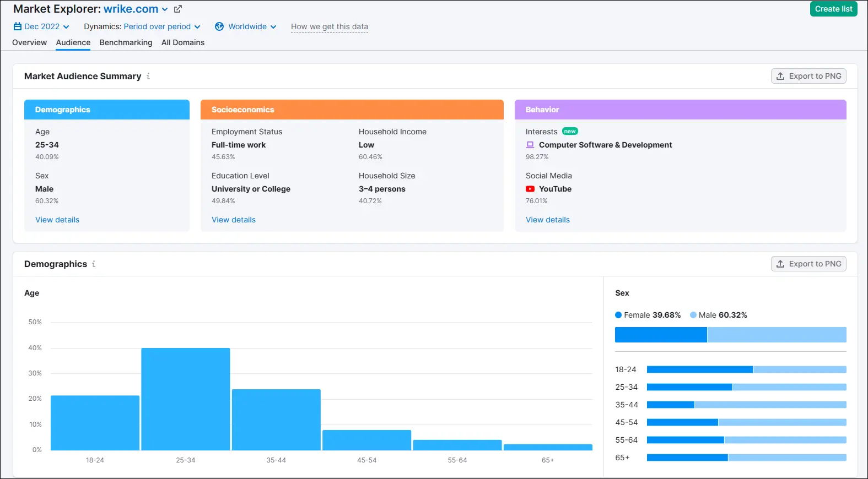868x479 pixels.
Task: Click the 60.46% household income percentage
Action: [370, 157]
